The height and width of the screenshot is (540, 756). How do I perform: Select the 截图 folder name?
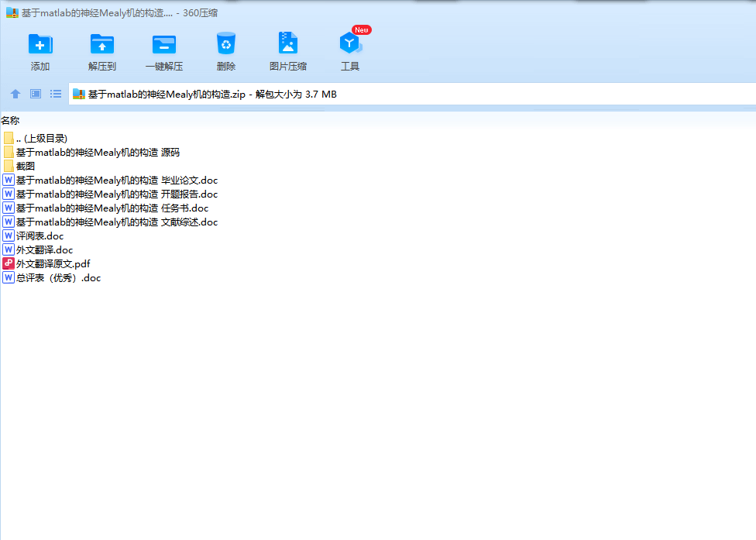coord(26,167)
